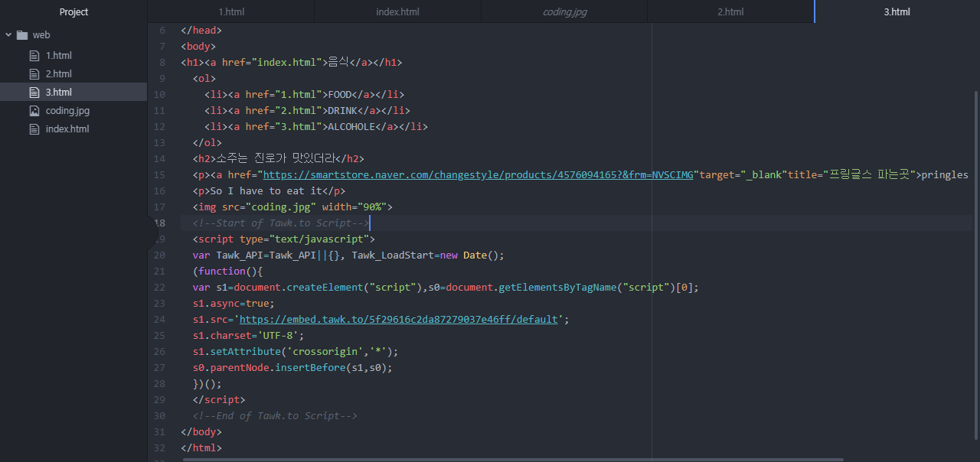The width and height of the screenshot is (980, 462).
Task: Click the 소주는 진로가 맛있더라 heading text
Action: click(276, 159)
